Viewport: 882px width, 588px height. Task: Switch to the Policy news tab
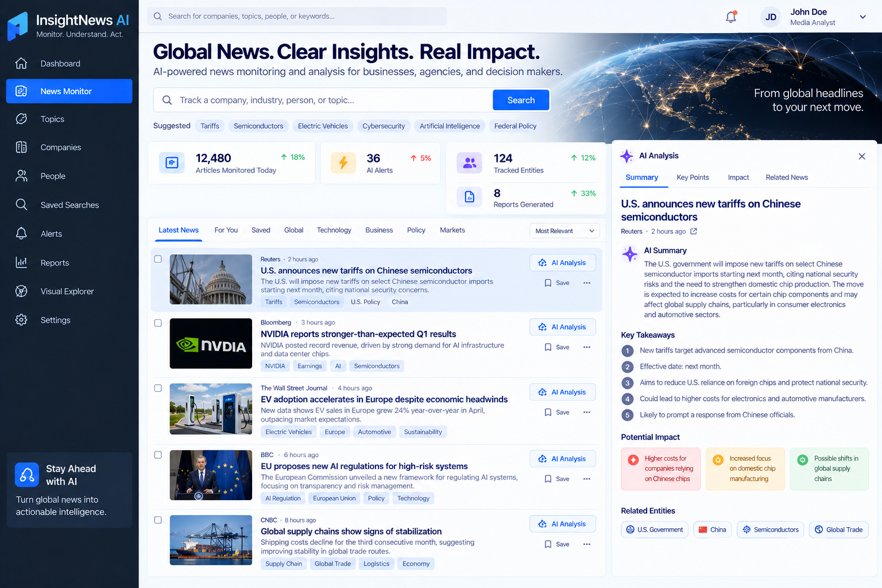tap(416, 230)
